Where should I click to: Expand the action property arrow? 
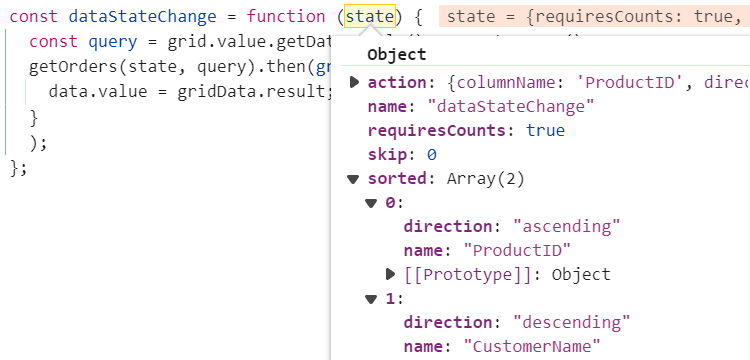[x=354, y=83]
